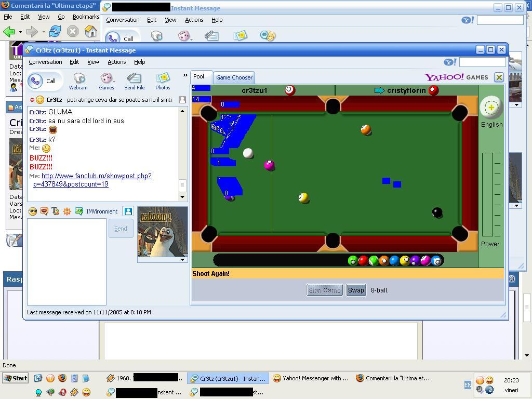Click the dice Games icon in rear IM window

(x=183, y=36)
